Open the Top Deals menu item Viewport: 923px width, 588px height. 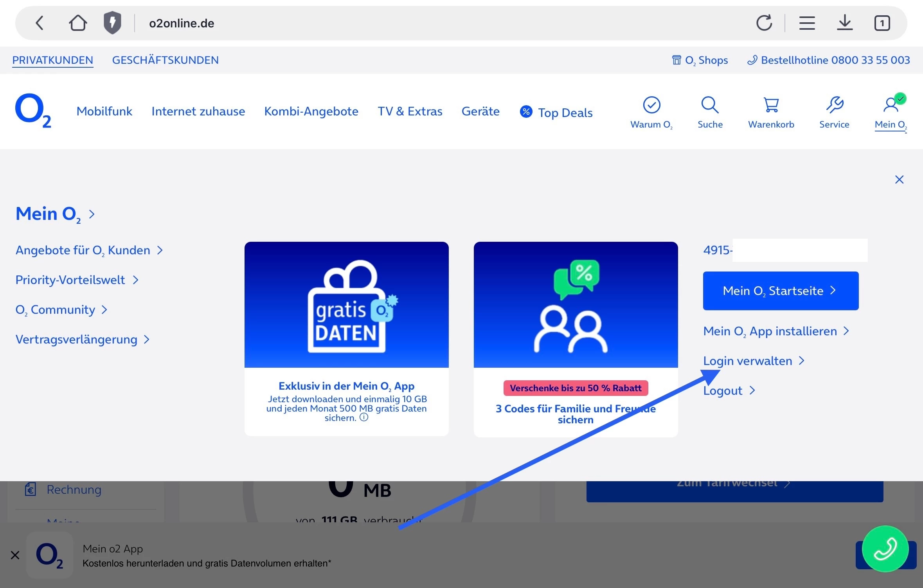point(556,113)
